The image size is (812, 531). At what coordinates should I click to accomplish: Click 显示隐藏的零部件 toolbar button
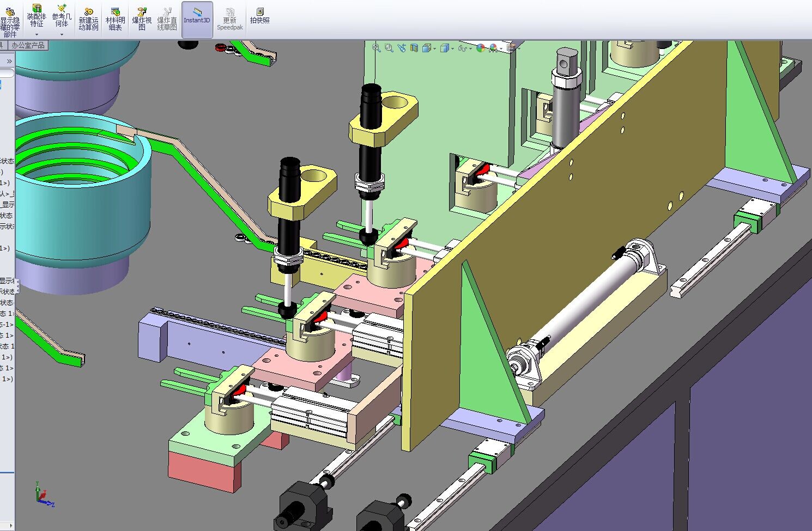coord(10,22)
